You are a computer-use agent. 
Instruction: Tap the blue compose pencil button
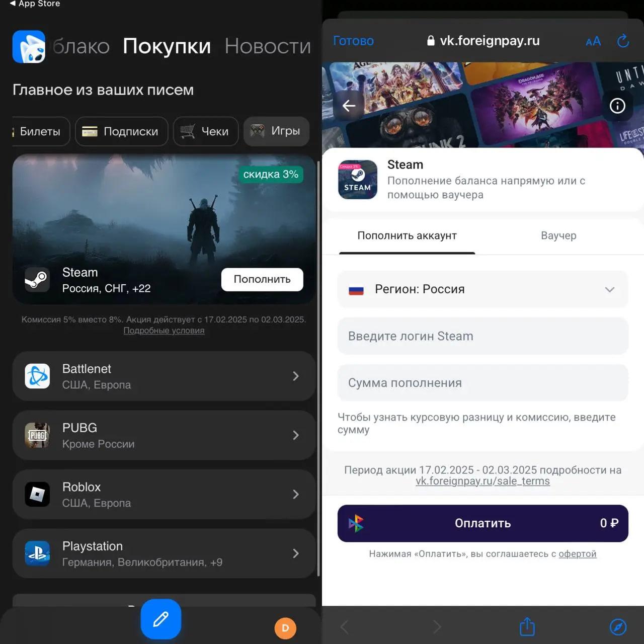161,619
